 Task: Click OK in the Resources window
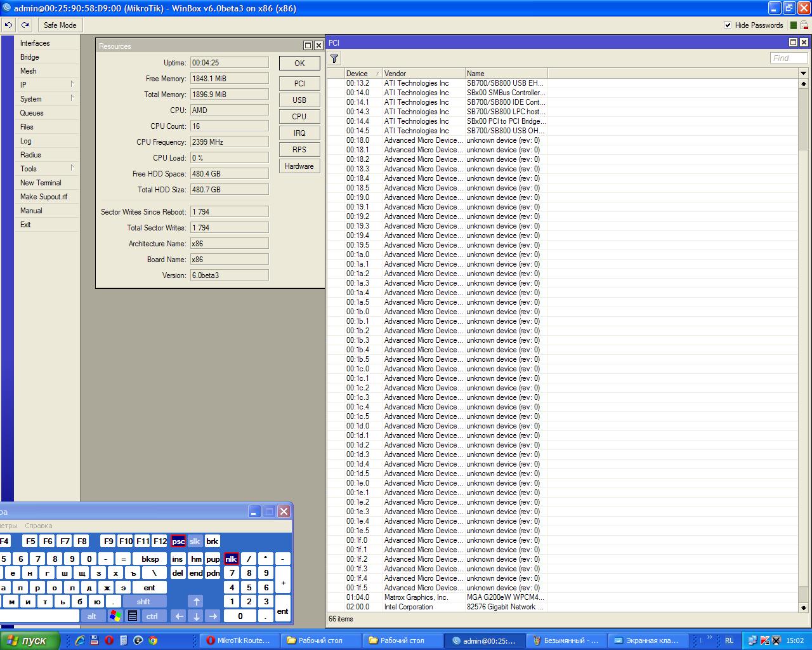[299, 63]
